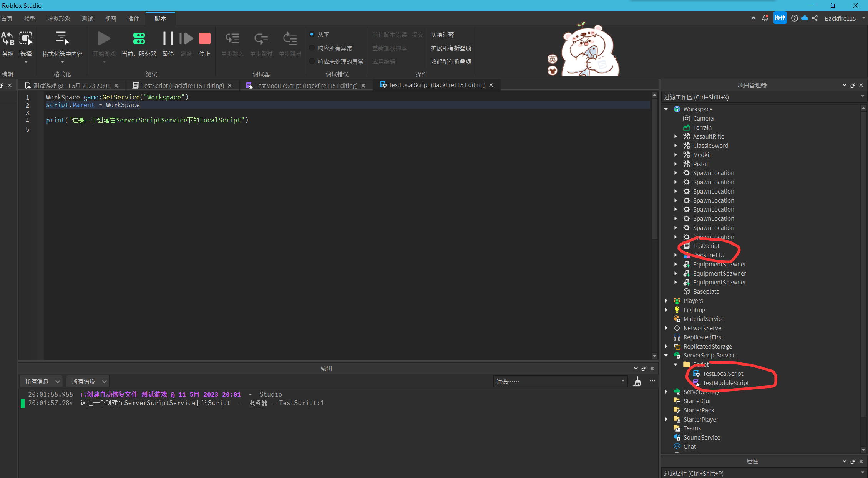Select the NetworkServer item

699,328
